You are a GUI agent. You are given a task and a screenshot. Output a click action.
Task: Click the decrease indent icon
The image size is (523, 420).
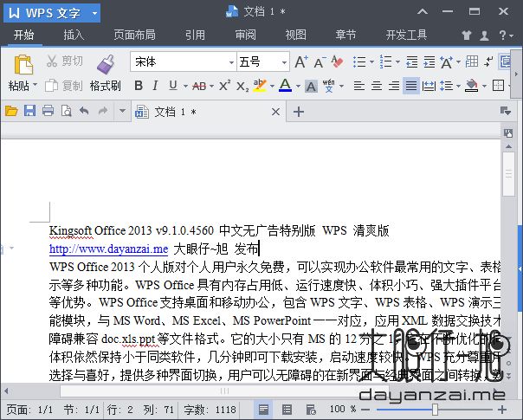pyautogui.click(x=411, y=62)
